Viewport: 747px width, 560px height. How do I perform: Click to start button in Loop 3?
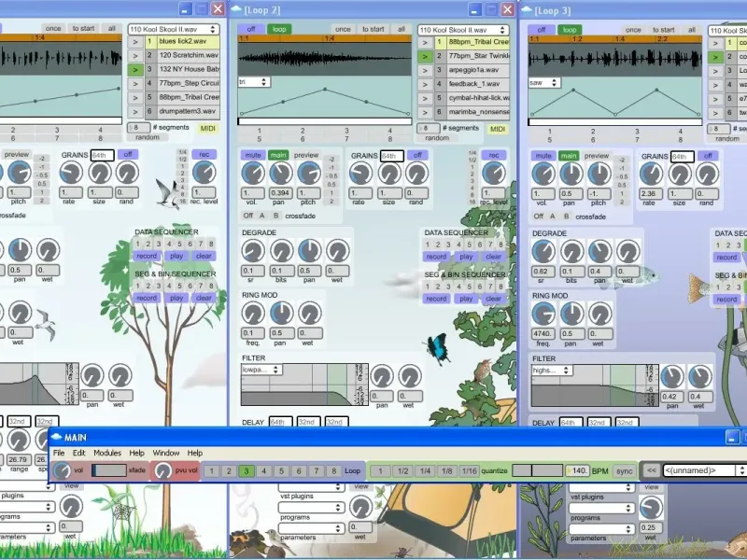pos(664,30)
